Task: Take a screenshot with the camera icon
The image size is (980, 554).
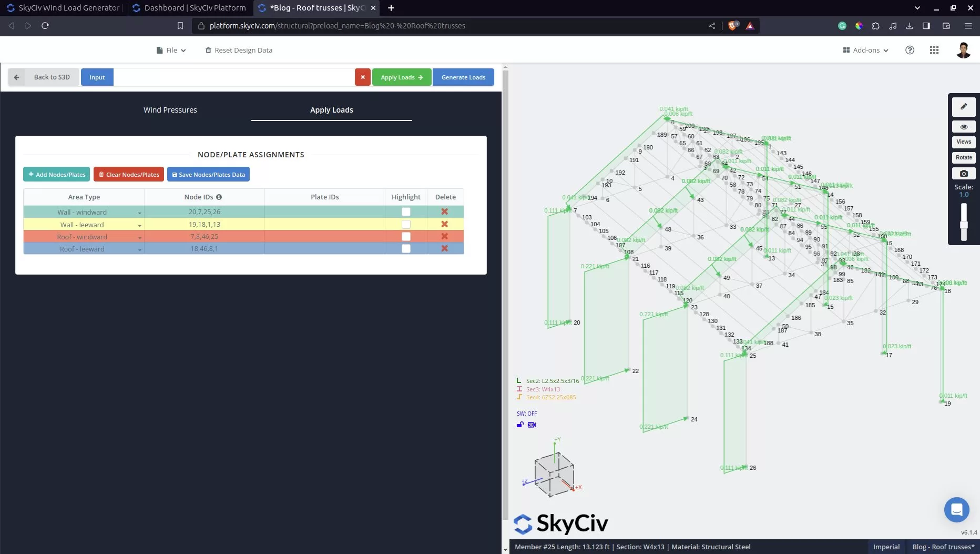Action: (964, 173)
